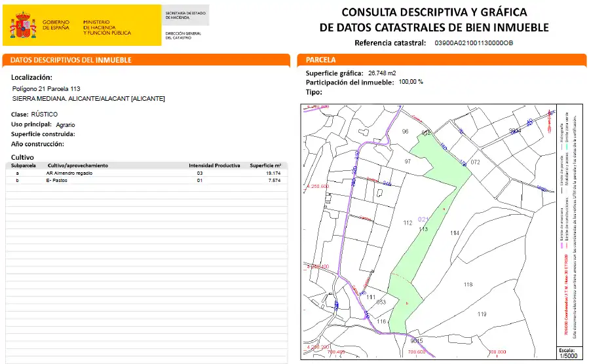
Task: Click the 'Año construcción:' label
Action: (37, 144)
